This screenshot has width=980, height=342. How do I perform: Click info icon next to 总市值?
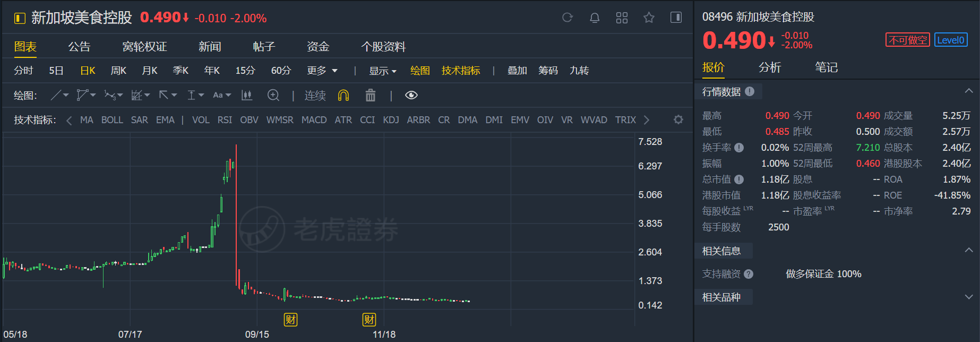pos(739,179)
